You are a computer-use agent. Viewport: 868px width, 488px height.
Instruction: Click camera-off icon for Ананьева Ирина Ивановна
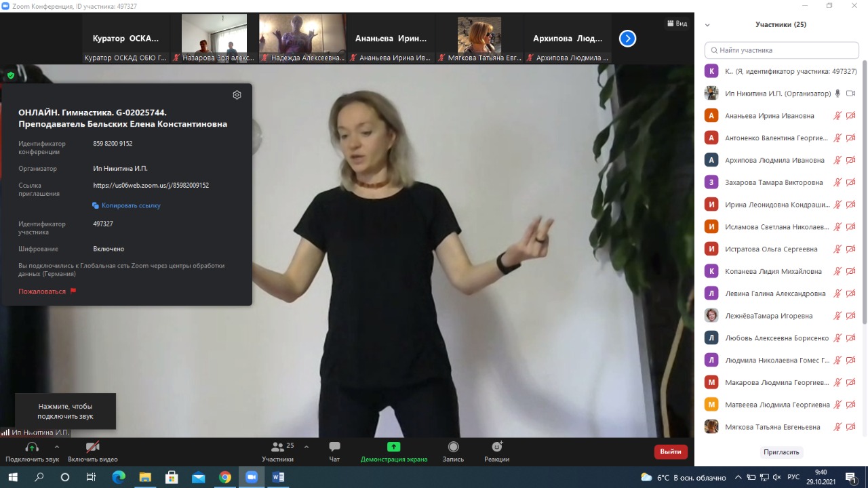[x=850, y=116]
